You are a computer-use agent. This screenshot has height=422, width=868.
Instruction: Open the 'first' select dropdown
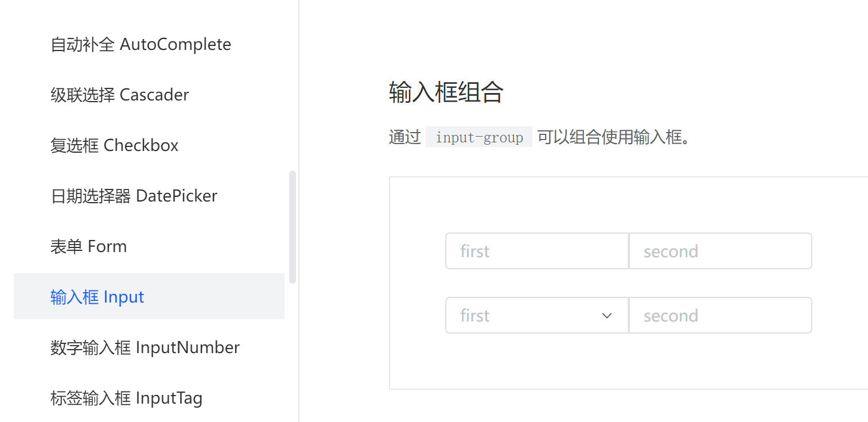528,316
